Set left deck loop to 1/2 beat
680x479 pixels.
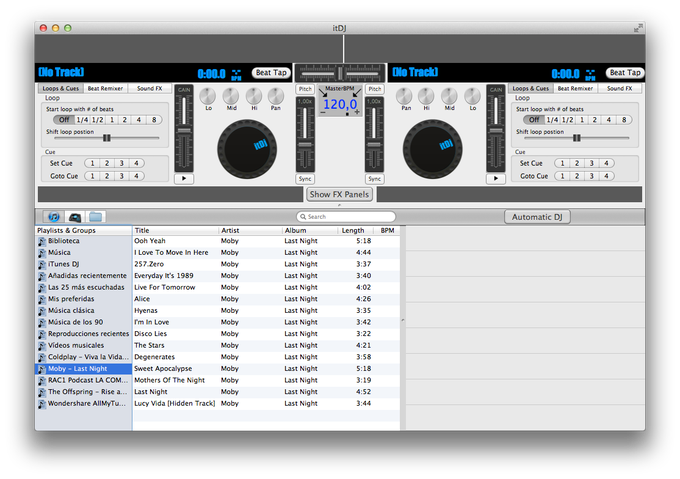(98, 120)
